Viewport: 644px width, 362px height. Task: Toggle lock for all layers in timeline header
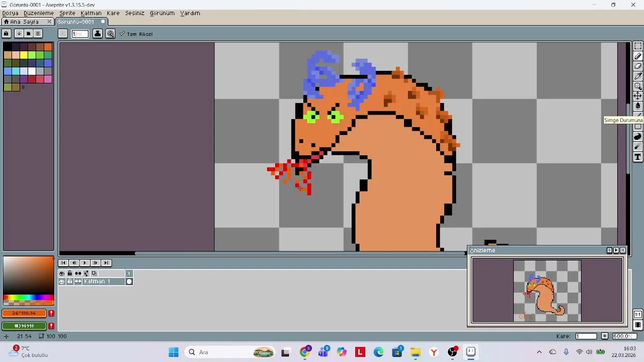pyautogui.click(x=70, y=274)
